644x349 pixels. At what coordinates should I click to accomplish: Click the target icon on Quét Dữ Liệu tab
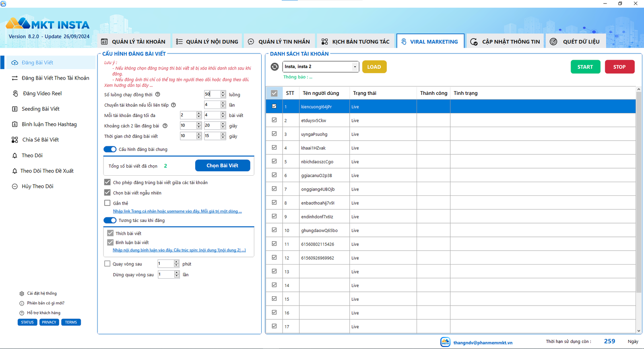pos(554,41)
